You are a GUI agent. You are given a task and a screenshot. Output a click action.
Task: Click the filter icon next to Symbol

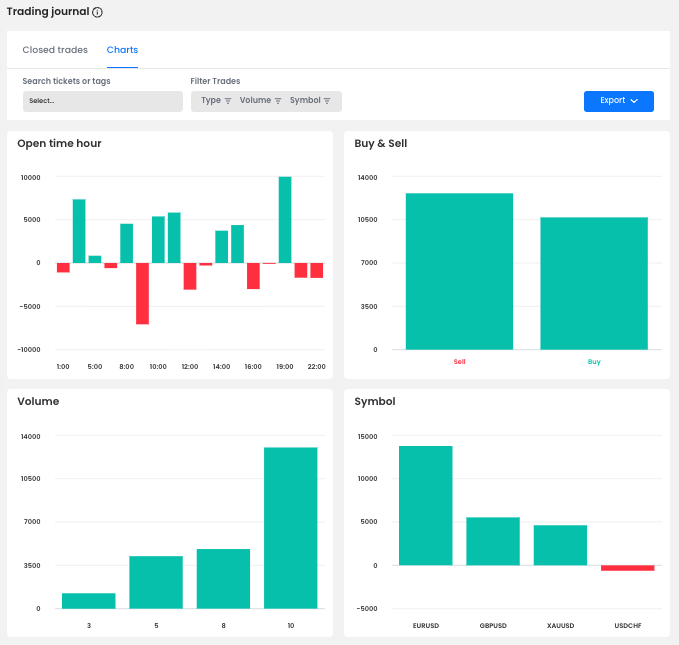pos(328,101)
